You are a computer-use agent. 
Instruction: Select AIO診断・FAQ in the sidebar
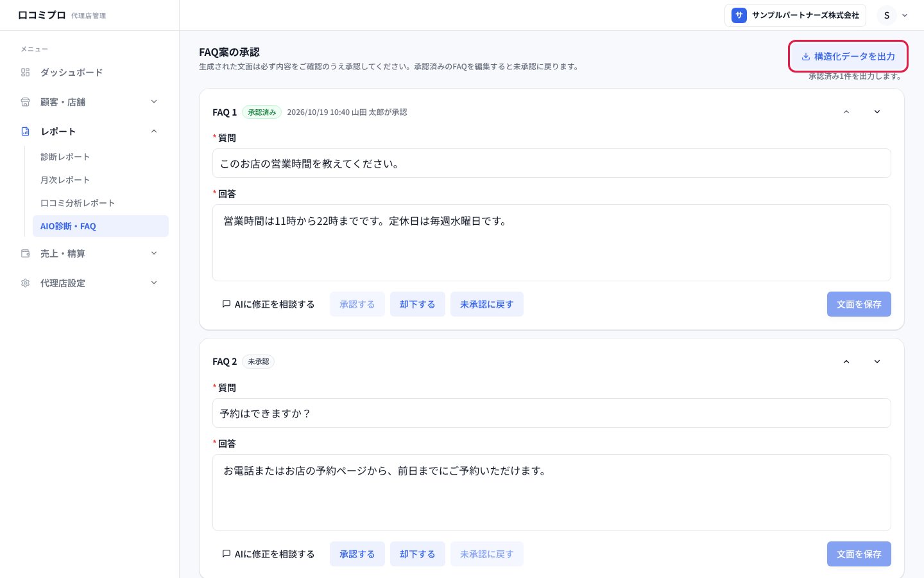click(x=101, y=226)
